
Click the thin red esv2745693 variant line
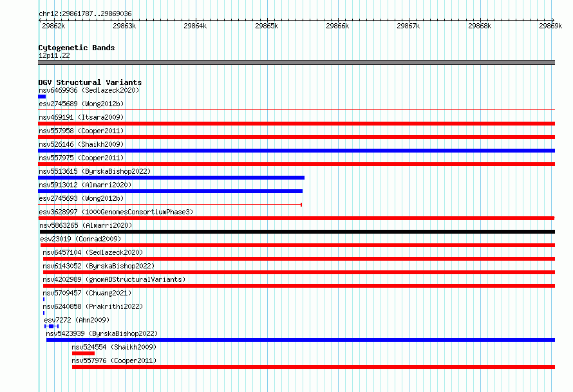(170, 205)
